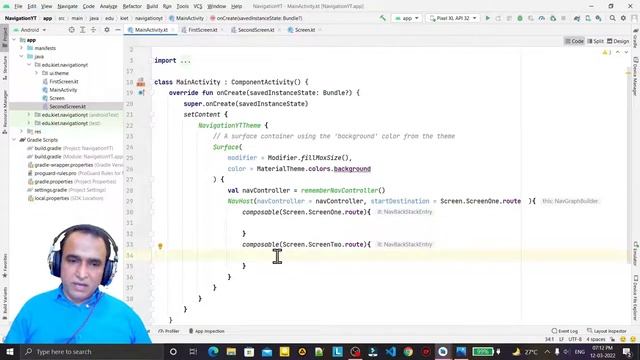
Task: Open the Refactor menu
Action: click(132, 6)
